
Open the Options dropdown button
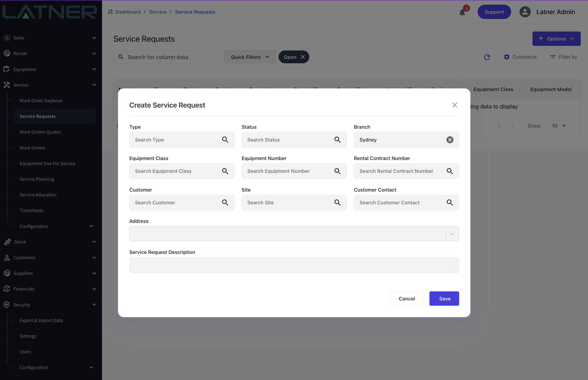pos(556,39)
